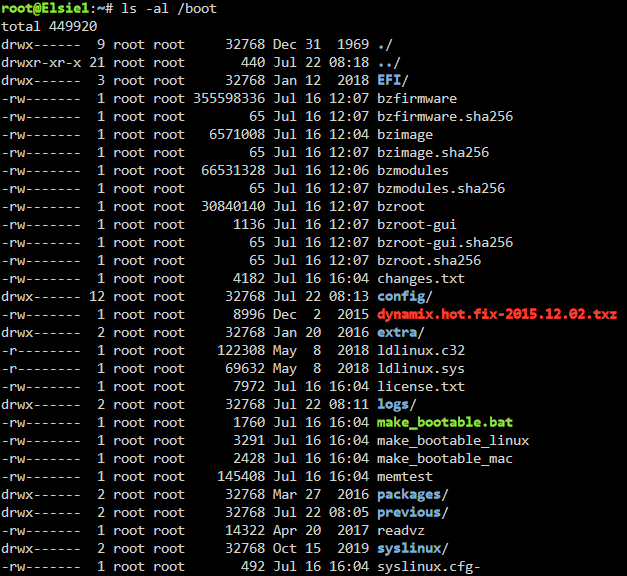Click the 'syslinux/' directory name
The image size is (627, 576).
click(x=413, y=548)
